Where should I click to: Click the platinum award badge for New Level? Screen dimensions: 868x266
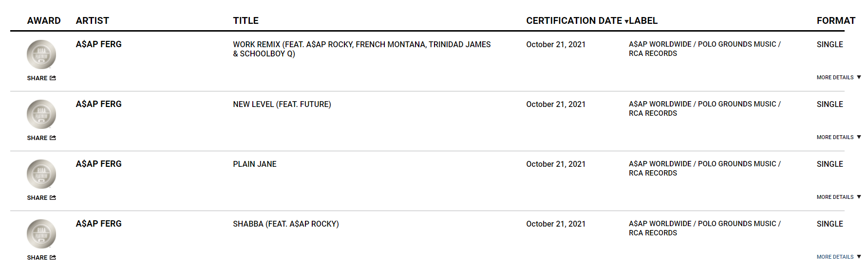(41, 114)
